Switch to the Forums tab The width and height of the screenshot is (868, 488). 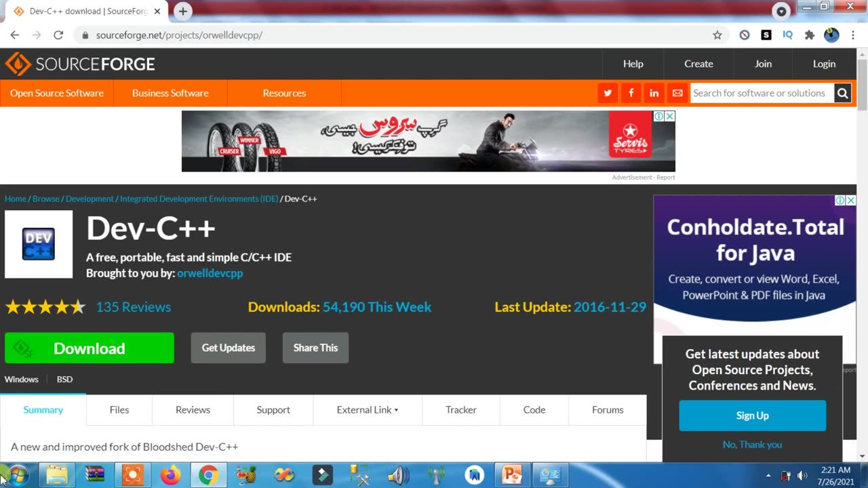pos(608,410)
